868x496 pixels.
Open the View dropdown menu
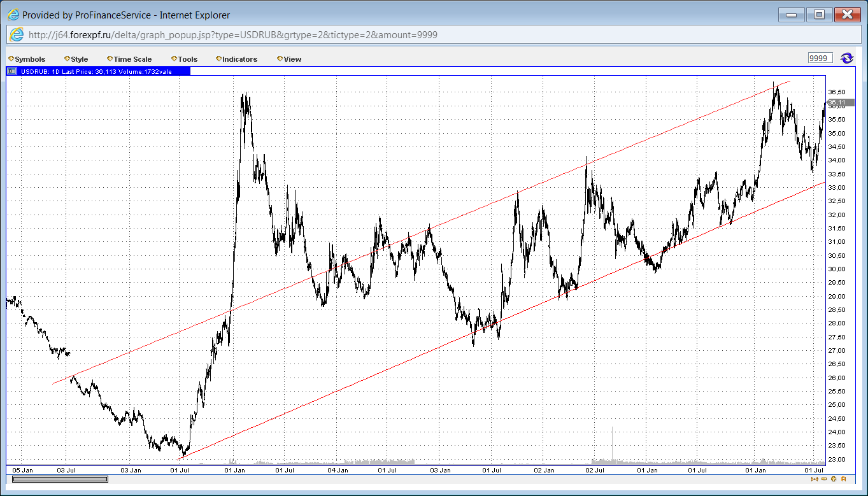[289, 59]
